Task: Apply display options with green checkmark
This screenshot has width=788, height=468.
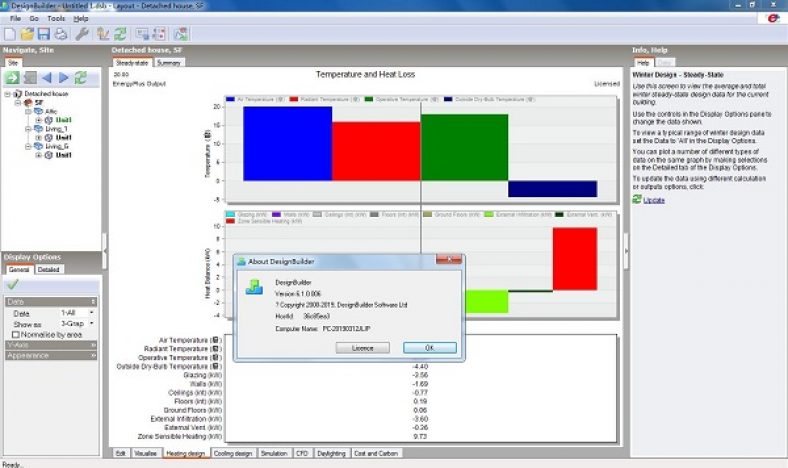Action: [13, 285]
